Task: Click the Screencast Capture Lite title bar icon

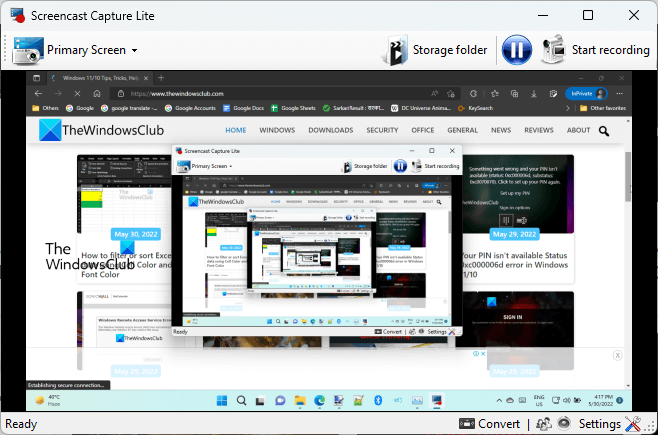Action: pyautogui.click(x=17, y=15)
